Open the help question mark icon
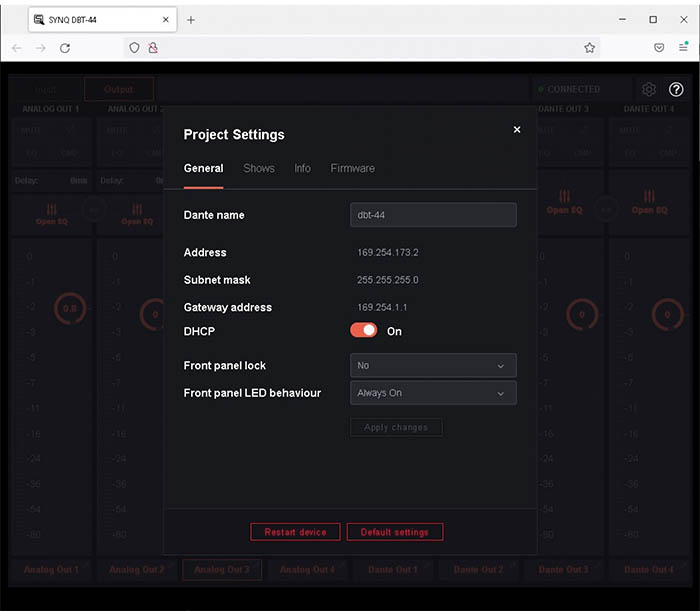The width and height of the screenshot is (700, 611). pos(676,89)
